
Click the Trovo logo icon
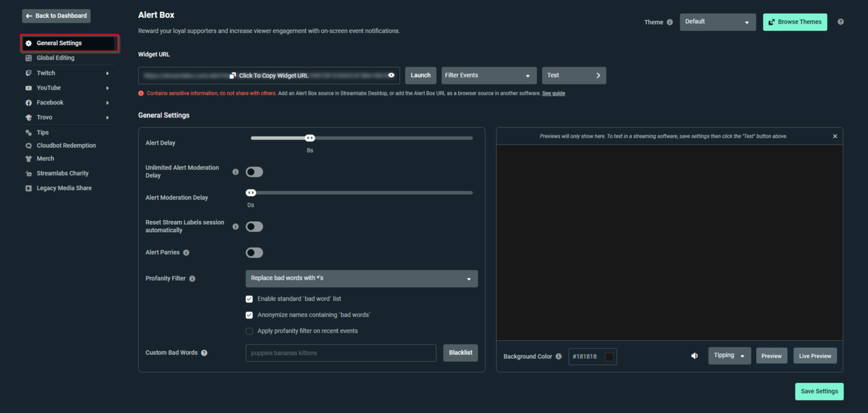point(29,117)
